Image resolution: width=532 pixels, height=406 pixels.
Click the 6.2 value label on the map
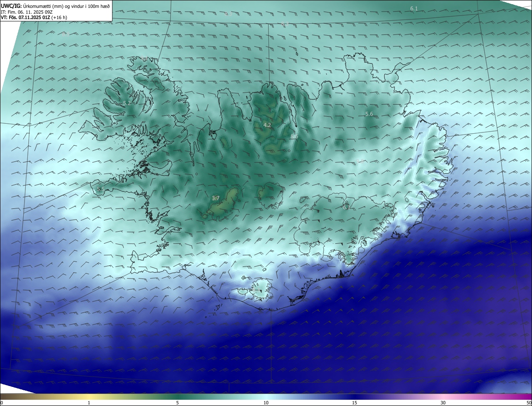coord(346,208)
